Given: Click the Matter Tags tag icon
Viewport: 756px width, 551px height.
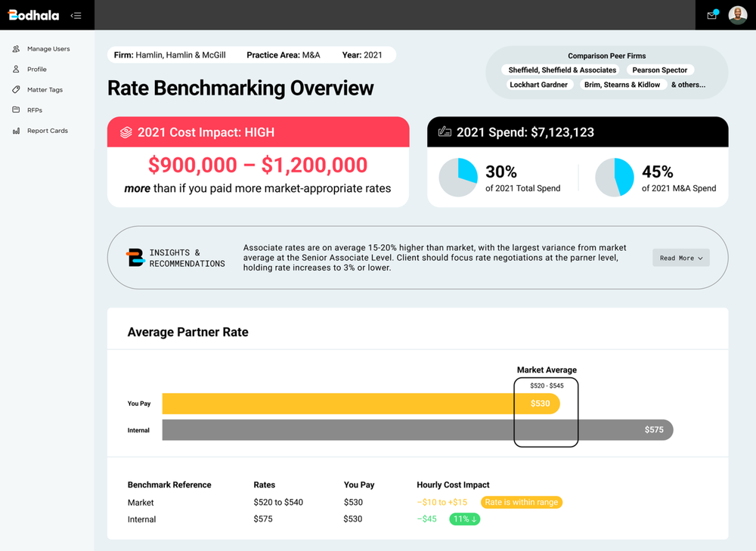Looking at the screenshot, I should (16, 90).
